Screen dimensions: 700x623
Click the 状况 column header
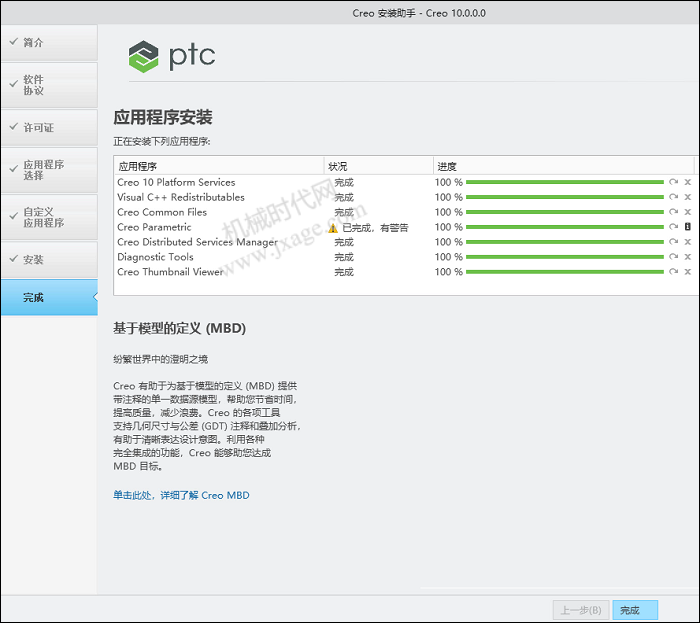379,166
